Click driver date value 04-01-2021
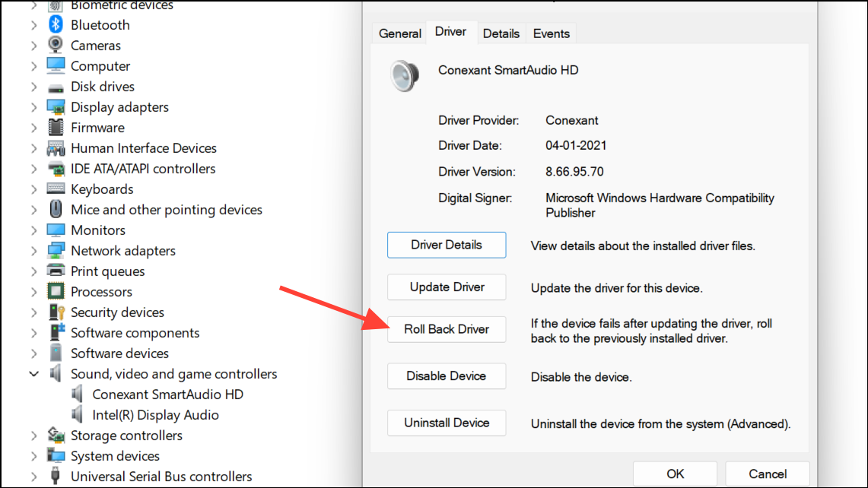868x488 pixels. click(x=576, y=145)
